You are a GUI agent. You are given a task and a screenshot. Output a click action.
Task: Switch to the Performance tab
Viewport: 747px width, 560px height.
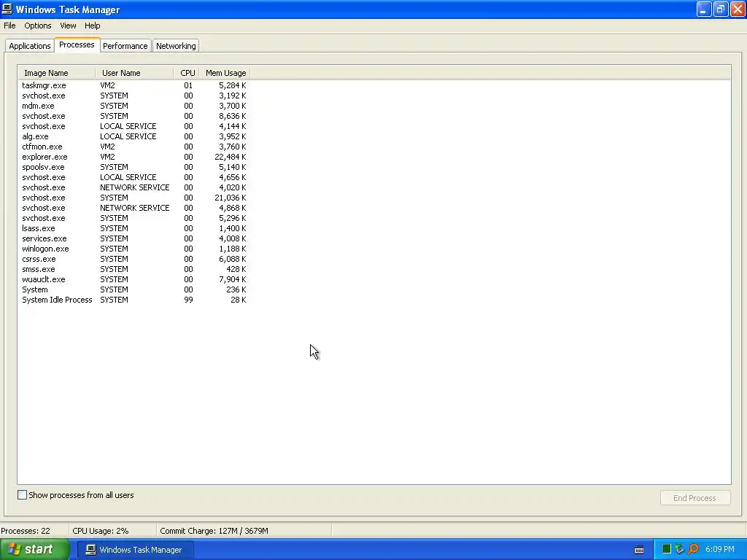125,46
